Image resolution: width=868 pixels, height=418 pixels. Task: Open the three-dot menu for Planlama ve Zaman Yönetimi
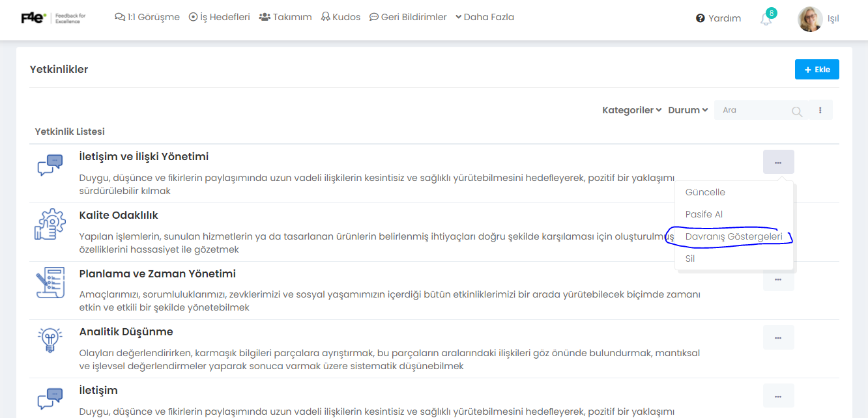(x=779, y=280)
